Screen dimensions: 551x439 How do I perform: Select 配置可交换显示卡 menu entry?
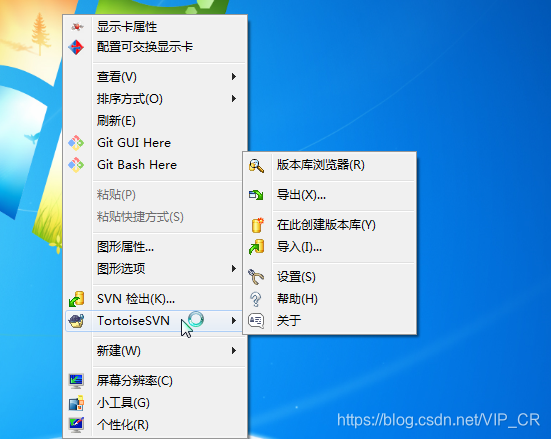(155, 47)
